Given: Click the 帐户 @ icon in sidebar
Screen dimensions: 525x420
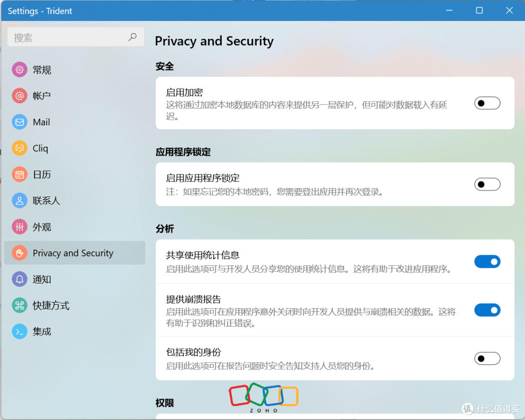Looking at the screenshot, I should pos(19,96).
